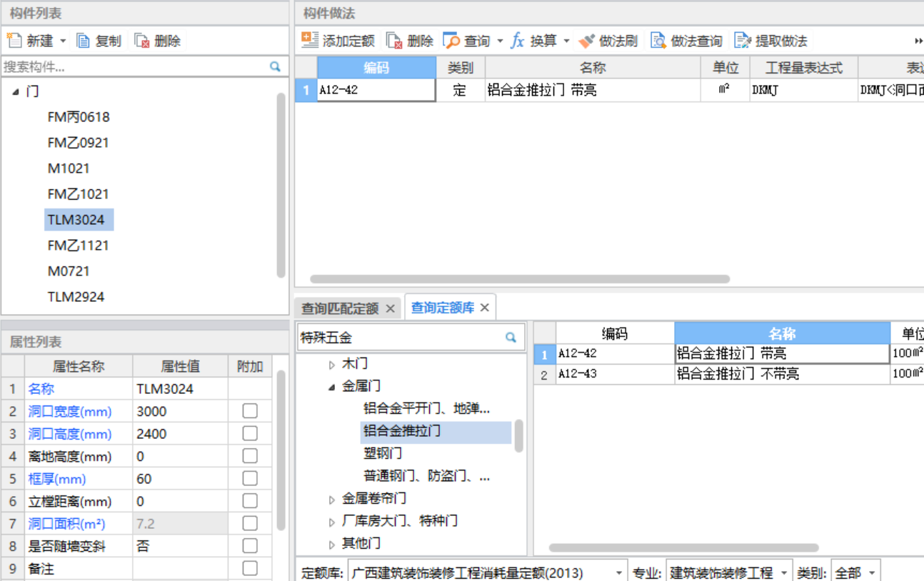Click the 做法刷 brush icon
Image resolution: width=924 pixels, height=581 pixels.
[x=586, y=41]
